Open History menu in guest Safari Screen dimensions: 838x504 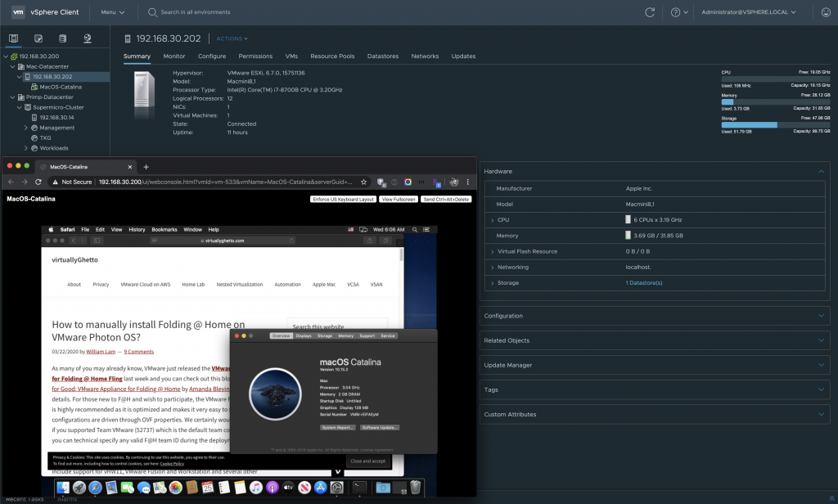137,229
